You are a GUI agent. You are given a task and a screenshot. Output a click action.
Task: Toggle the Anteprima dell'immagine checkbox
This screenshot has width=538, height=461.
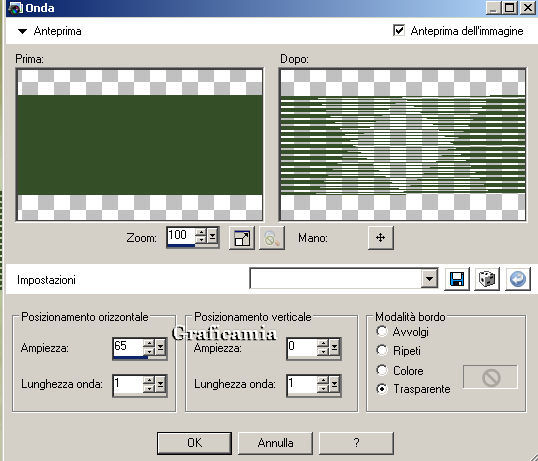pyautogui.click(x=399, y=31)
